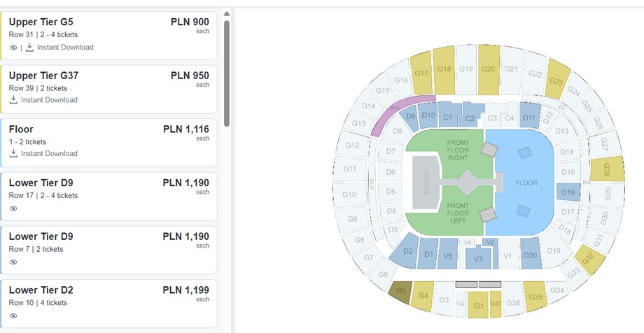Click the download icon in Upper Tier G5 listing
The image size is (644, 333).
point(29,47)
